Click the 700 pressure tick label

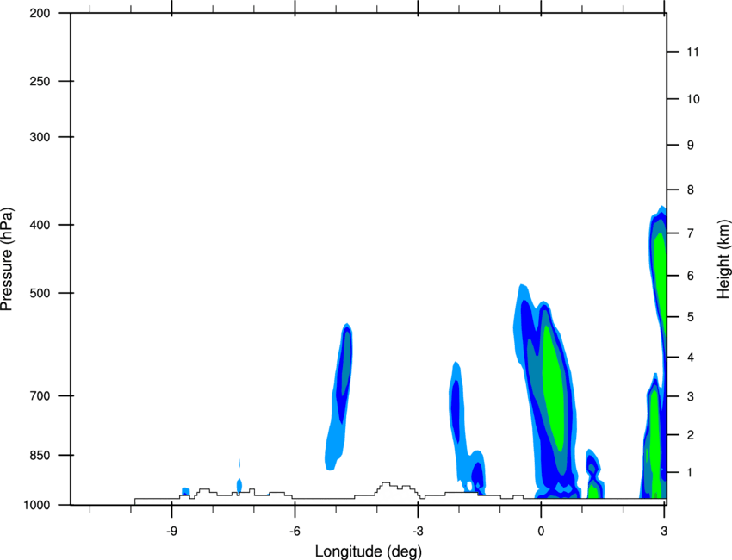(40, 395)
